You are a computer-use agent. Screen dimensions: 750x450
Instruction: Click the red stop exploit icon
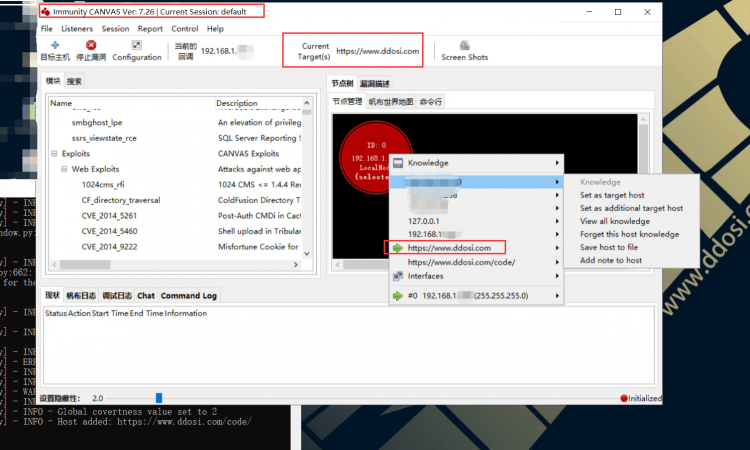tap(91, 45)
